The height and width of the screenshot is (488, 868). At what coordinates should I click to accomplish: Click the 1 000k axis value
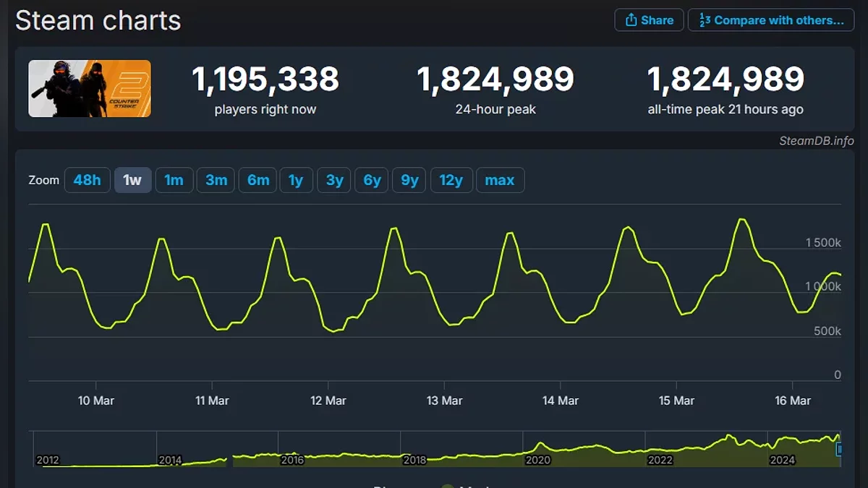pos(823,287)
